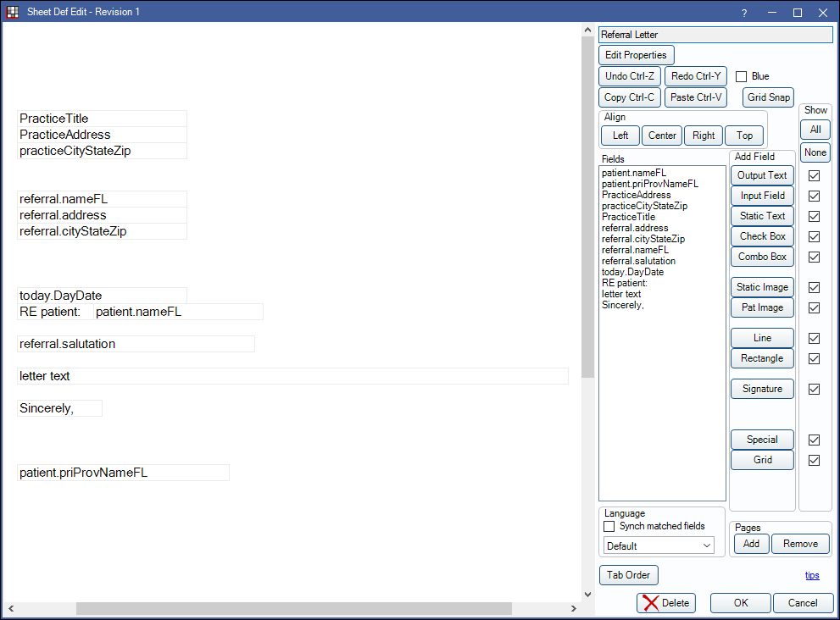The image size is (840, 620).
Task: Toggle Synch matched fields checkbox
Action: (609, 526)
